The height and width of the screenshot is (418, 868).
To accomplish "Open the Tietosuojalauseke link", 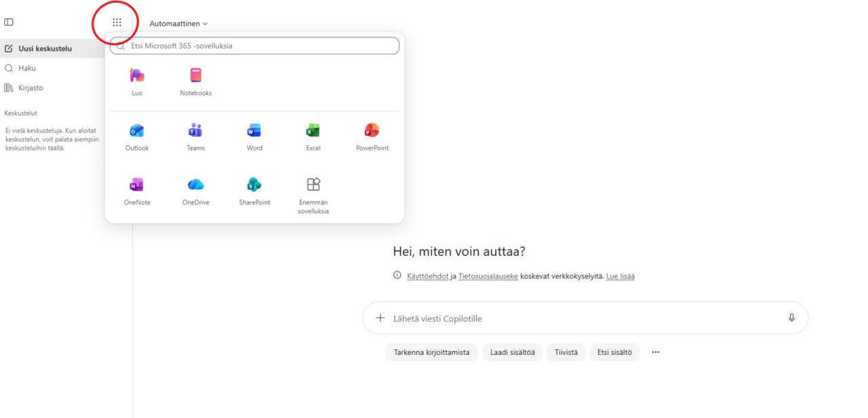I will coord(488,276).
